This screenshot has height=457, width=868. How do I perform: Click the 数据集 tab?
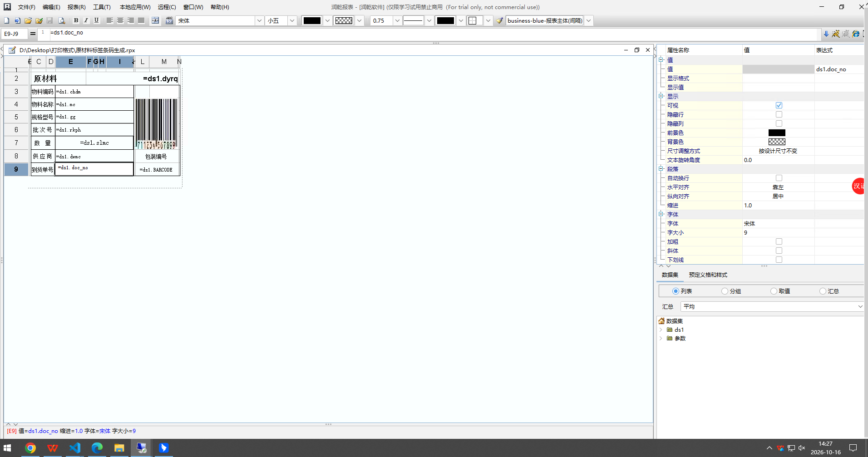[x=670, y=275]
